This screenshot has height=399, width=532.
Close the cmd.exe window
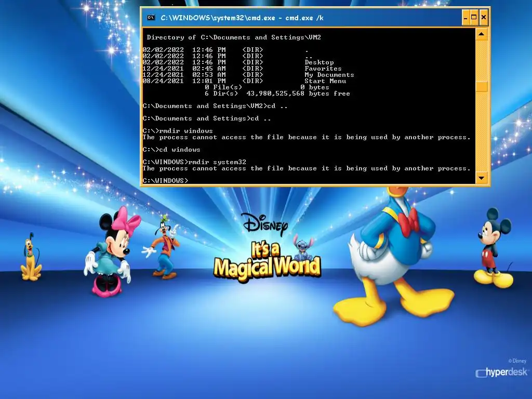(x=484, y=17)
